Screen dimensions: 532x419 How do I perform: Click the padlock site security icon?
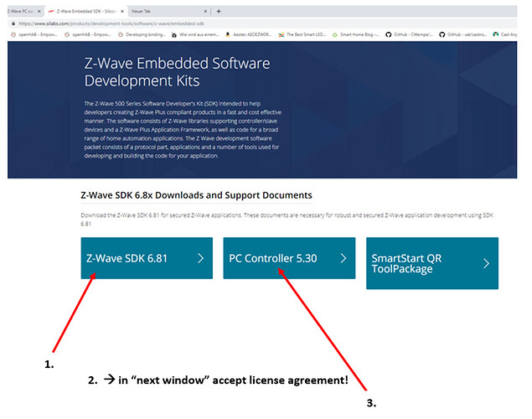pyautogui.click(x=13, y=23)
